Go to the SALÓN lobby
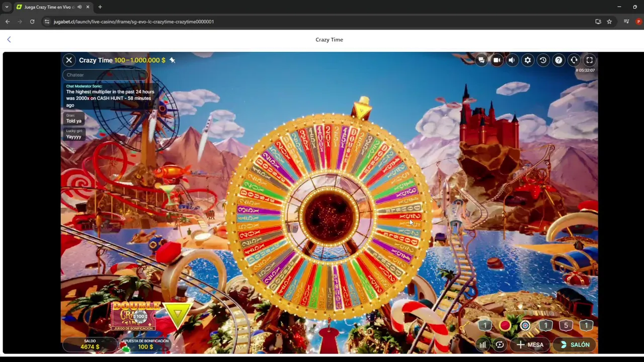The image size is (644, 362). click(x=574, y=345)
